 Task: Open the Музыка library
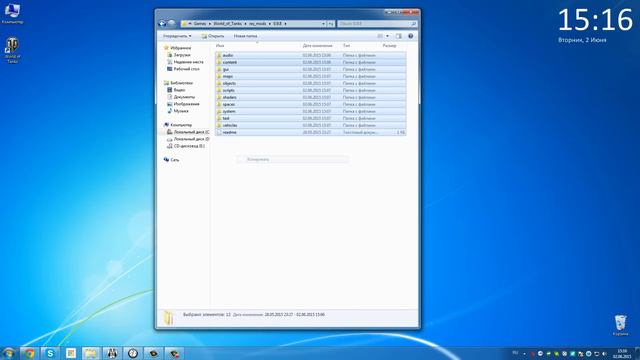click(x=178, y=111)
